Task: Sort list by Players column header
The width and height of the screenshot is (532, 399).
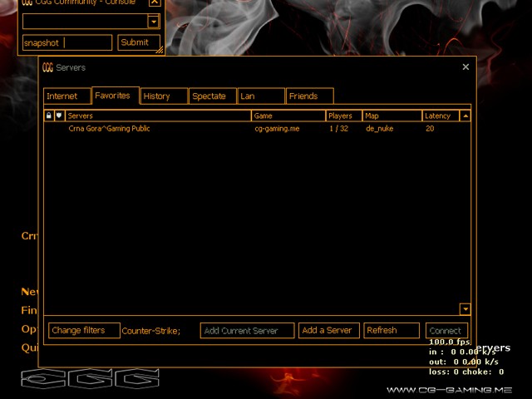Action: click(x=343, y=116)
